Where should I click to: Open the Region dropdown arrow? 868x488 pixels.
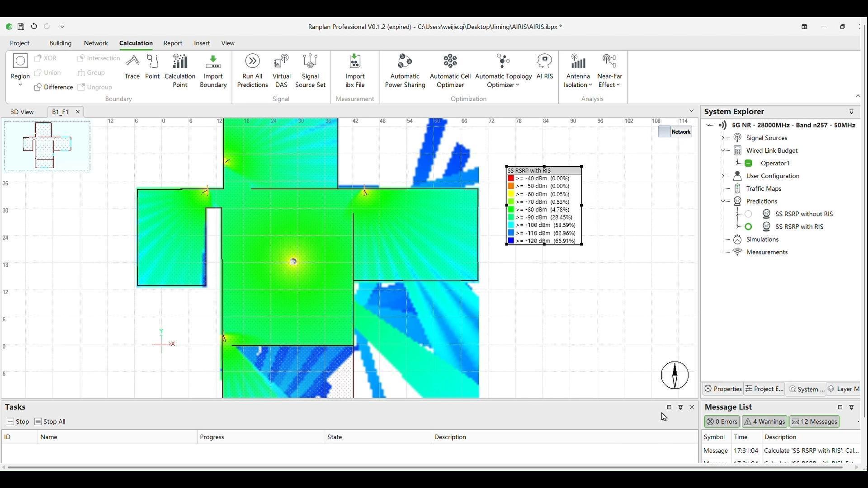(20, 85)
